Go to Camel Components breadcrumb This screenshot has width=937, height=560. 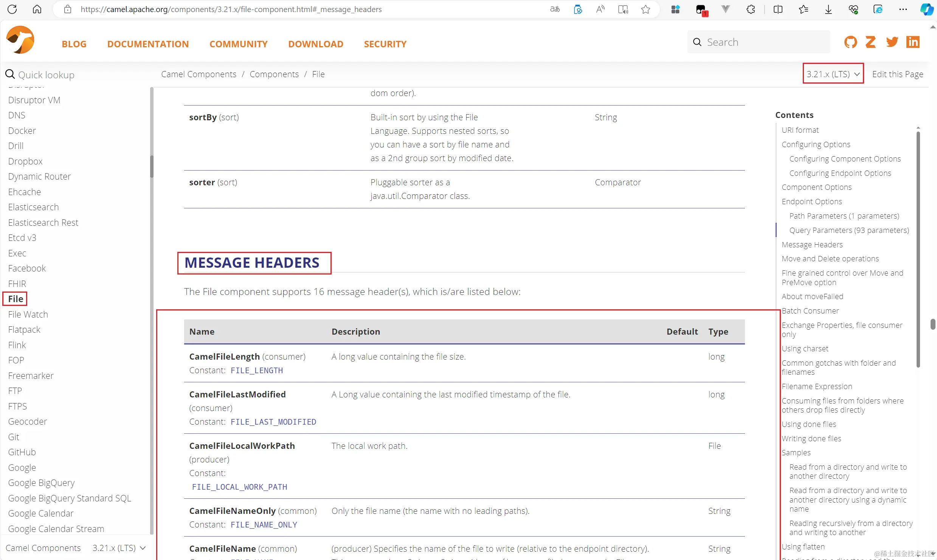click(199, 74)
